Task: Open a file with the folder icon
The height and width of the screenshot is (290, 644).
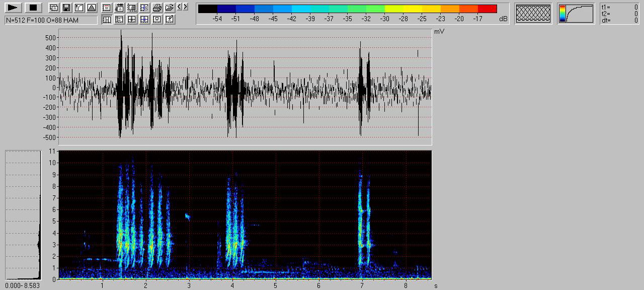Action: [x=170, y=8]
